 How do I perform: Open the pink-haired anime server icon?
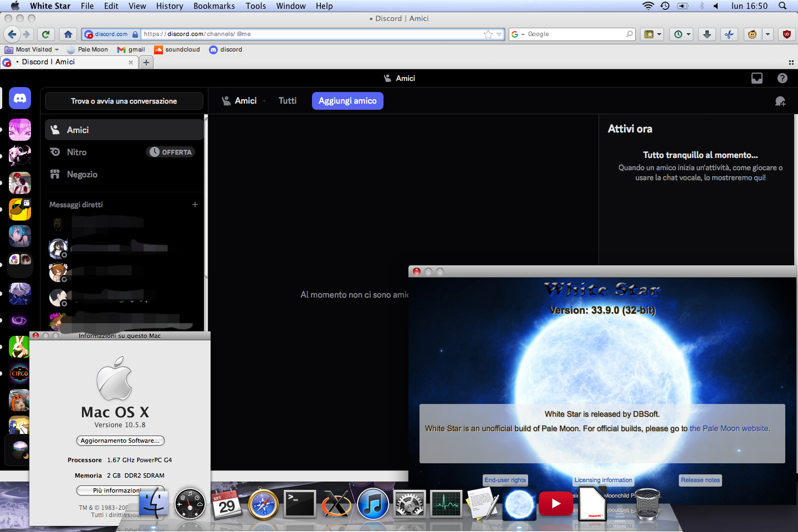pyautogui.click(x=20, y=129)
